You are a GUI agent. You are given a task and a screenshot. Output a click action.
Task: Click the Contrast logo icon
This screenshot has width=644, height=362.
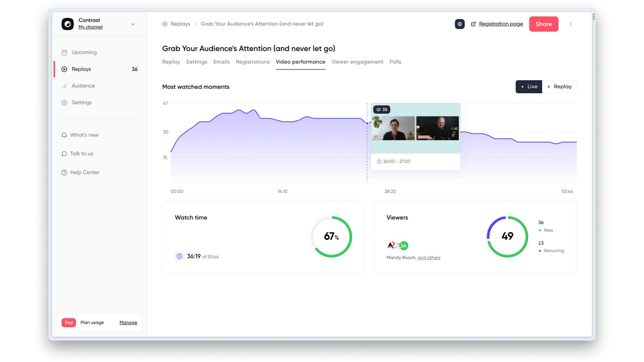[68, 24]
